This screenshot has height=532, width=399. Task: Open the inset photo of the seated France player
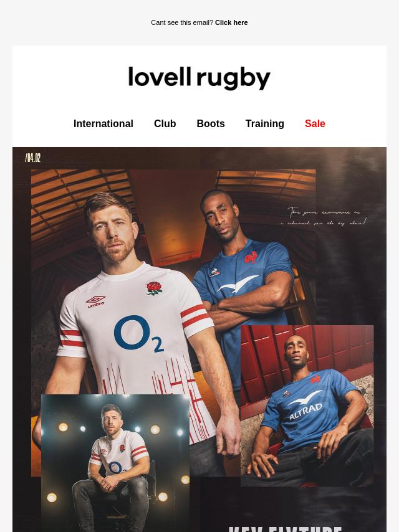point(307,406)
